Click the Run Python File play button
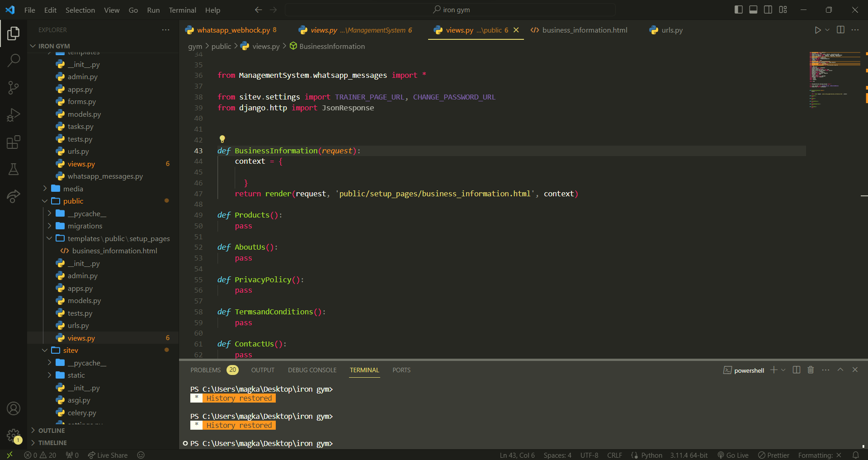 coord(818,30)
